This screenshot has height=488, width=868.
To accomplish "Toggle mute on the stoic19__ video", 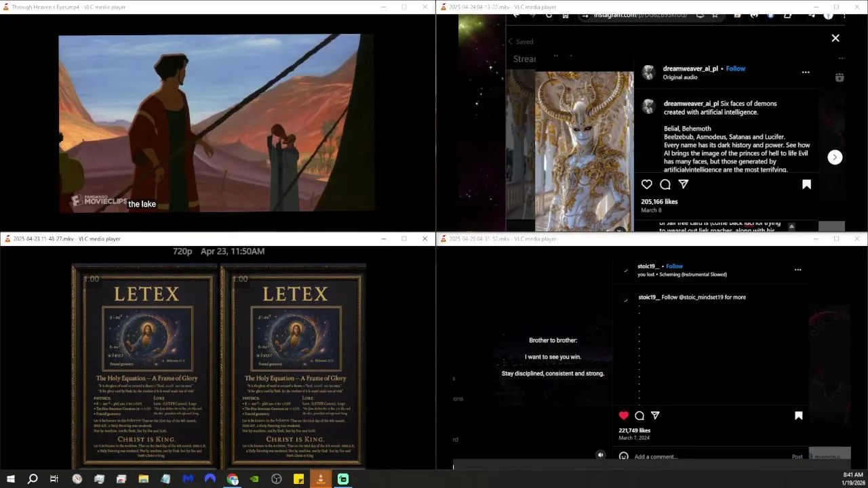I will click(x=600, y=455).
